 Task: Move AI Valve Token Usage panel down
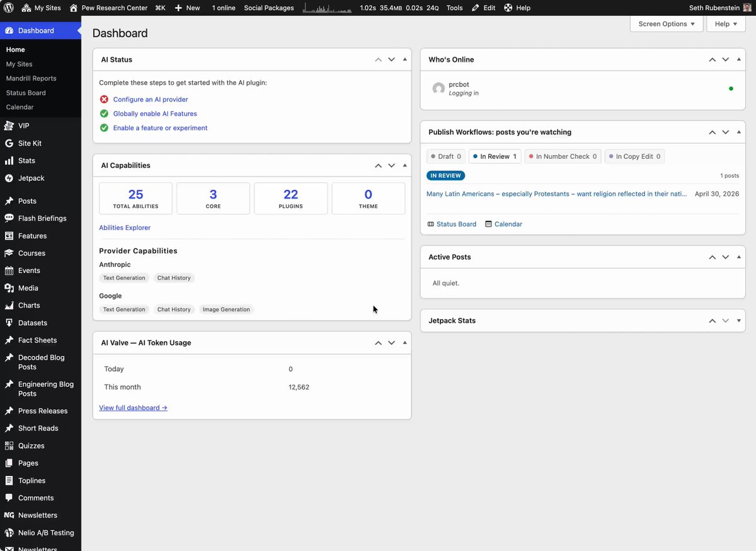(391, 343)
